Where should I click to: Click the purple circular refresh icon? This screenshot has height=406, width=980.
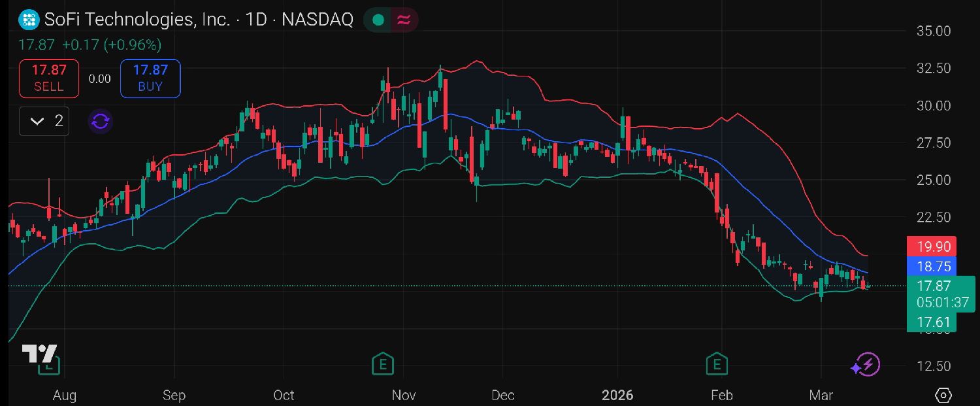click(101, 122)
